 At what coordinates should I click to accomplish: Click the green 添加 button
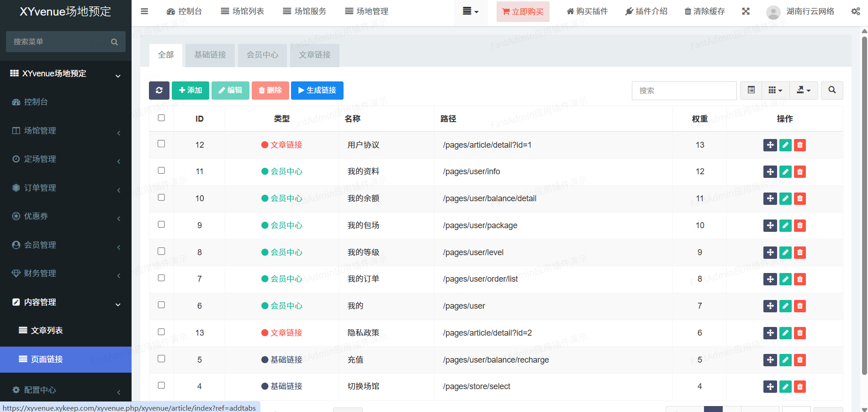(x=191, y=91)
